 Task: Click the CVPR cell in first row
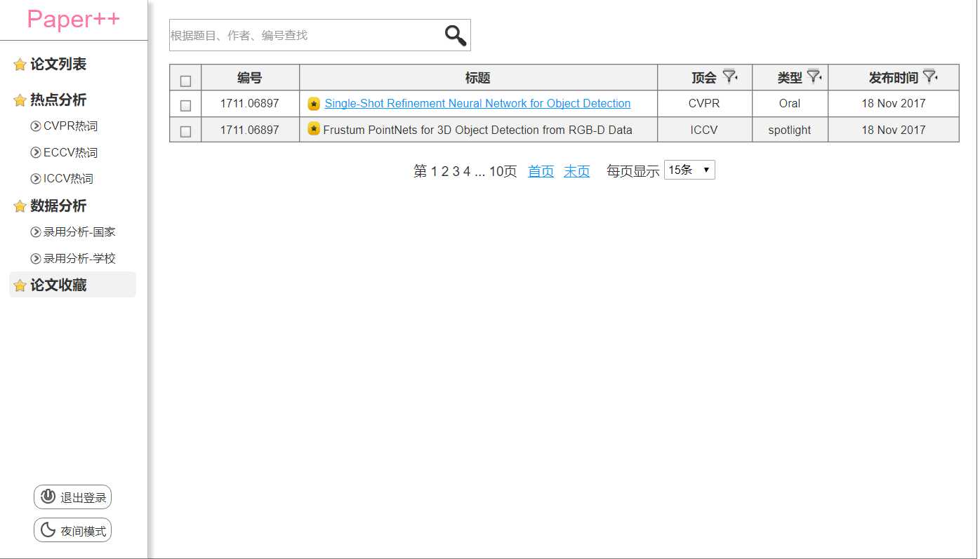(704, 104)
